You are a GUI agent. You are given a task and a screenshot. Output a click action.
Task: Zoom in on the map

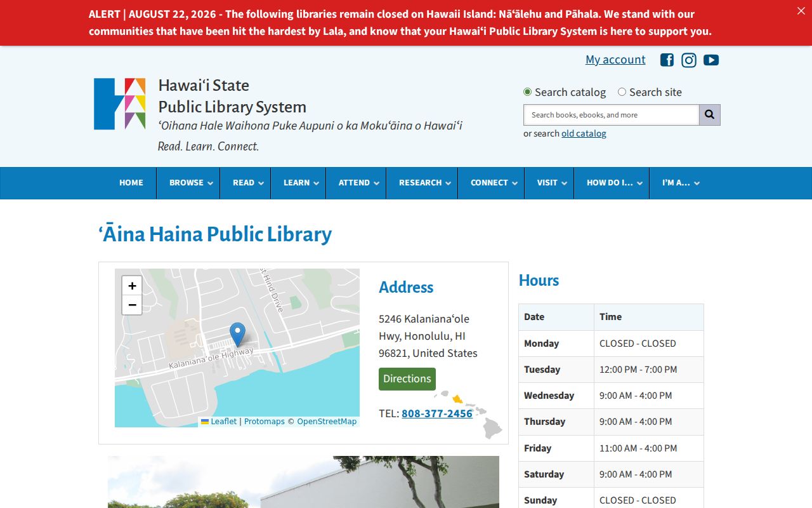132,286
